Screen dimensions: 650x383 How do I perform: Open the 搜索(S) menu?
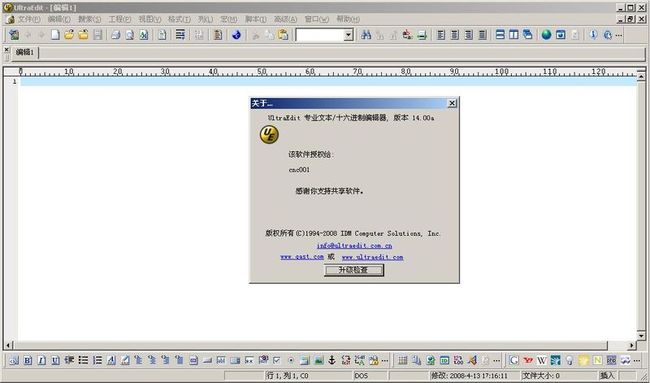click(x=90, y=19)
